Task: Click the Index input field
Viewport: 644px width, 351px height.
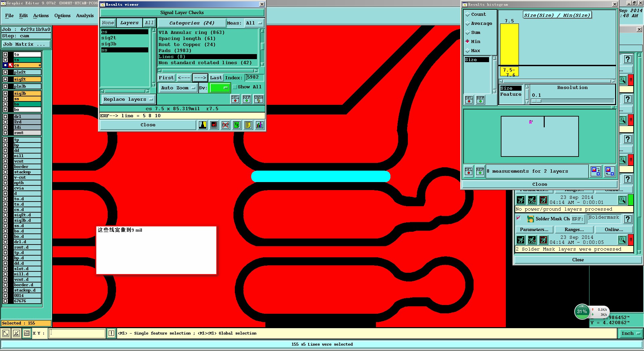Action: click(254, 78)
